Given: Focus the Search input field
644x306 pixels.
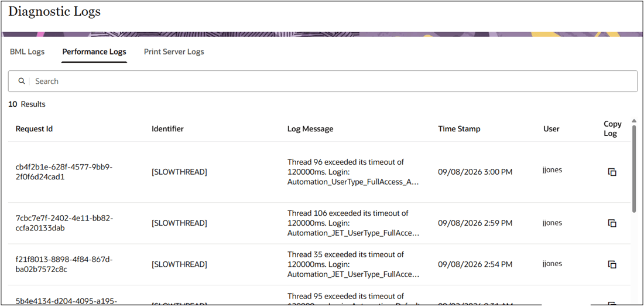Looking at the screenshot, I should point(323,81).
